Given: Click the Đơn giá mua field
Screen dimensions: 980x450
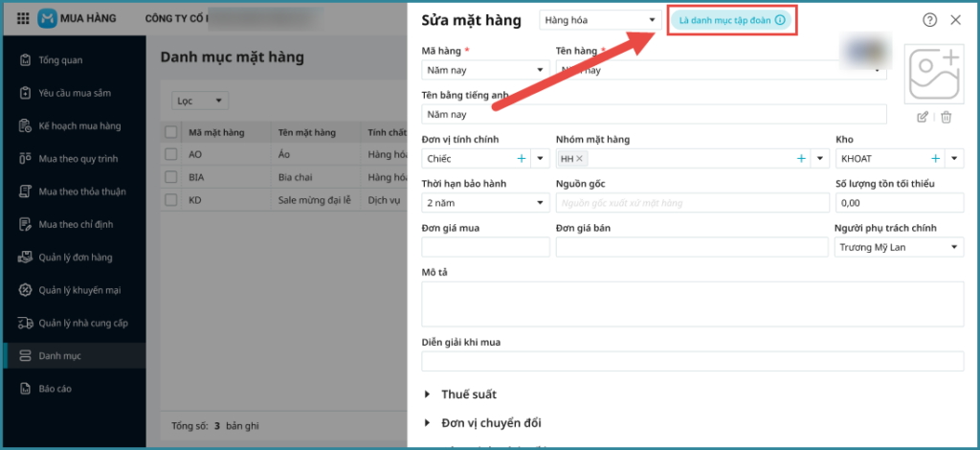Looking at the screenshot, I should pyautogui.click(x=485, y=247).
